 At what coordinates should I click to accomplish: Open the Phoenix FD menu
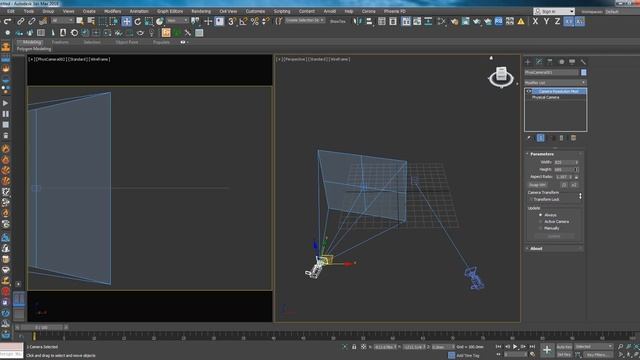394,11
